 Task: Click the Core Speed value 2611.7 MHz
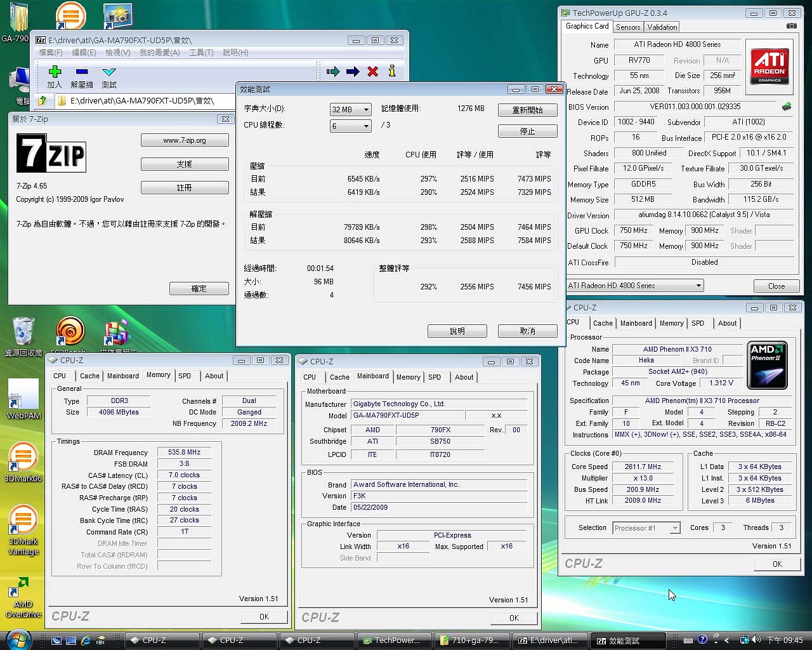tap(643, 467)
